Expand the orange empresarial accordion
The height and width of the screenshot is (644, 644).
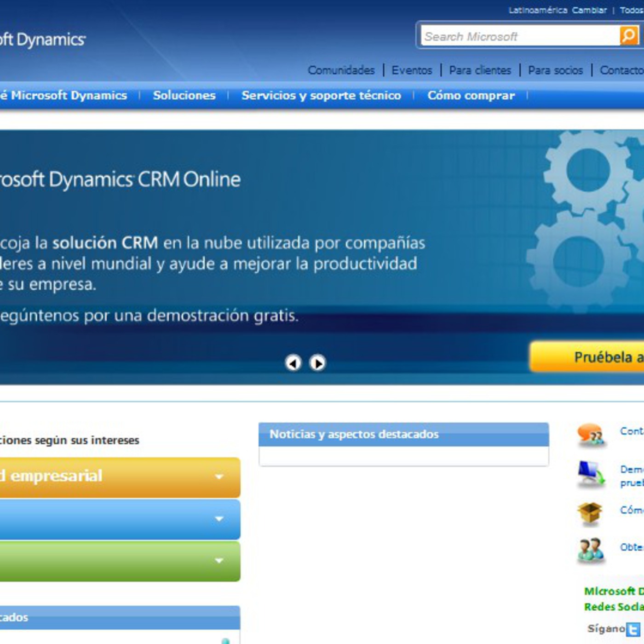120,477
